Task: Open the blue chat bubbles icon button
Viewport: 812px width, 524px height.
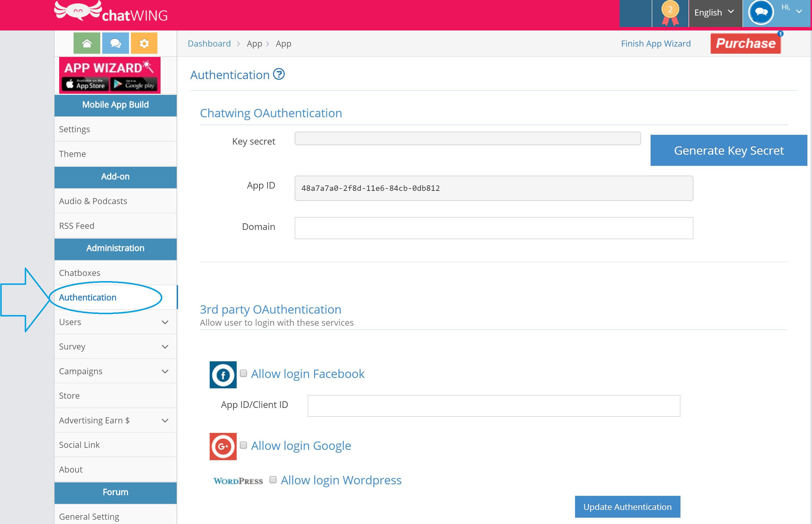Action: pos(115,43)
